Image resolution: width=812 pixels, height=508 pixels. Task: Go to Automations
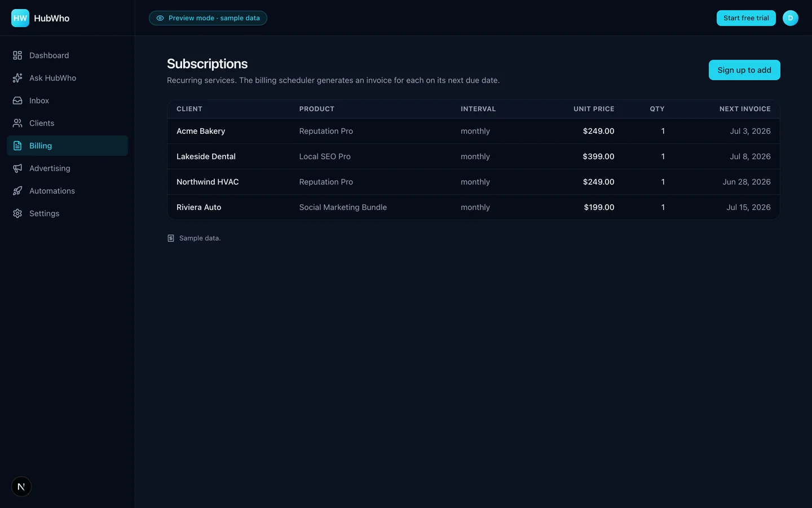[x=67, y=191]
